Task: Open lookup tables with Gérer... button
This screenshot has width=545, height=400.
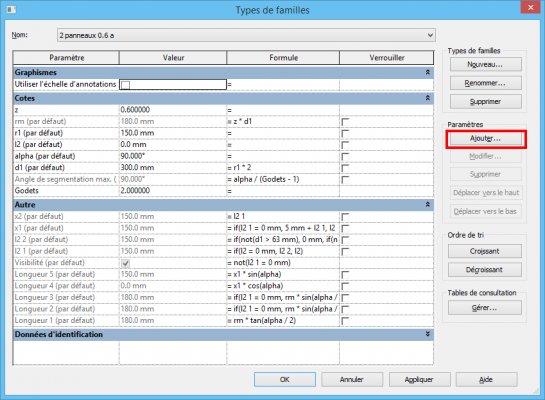Action: point(485,308)
